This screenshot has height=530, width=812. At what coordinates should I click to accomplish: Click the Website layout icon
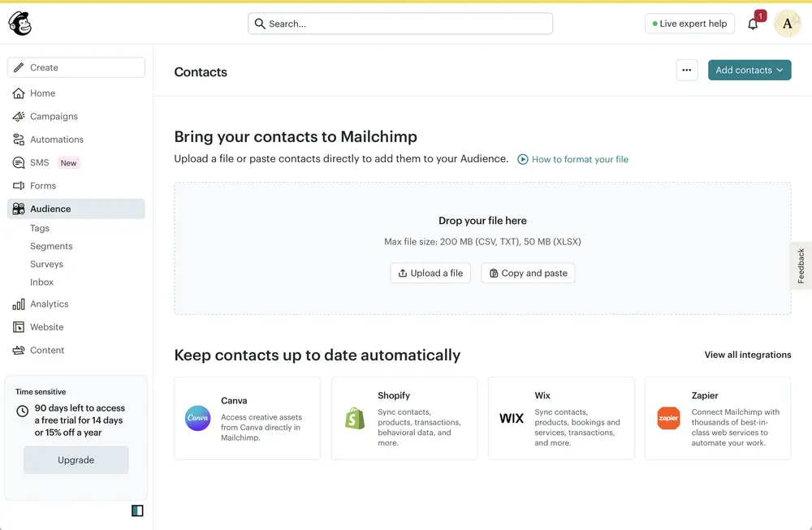tap(19, 327)
